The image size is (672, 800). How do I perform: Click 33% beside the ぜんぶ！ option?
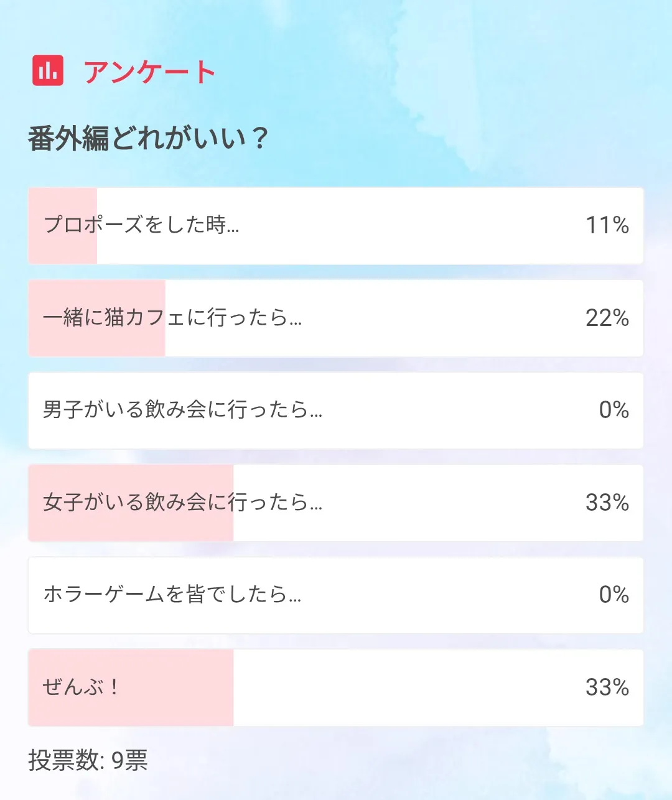pos(607,687)
